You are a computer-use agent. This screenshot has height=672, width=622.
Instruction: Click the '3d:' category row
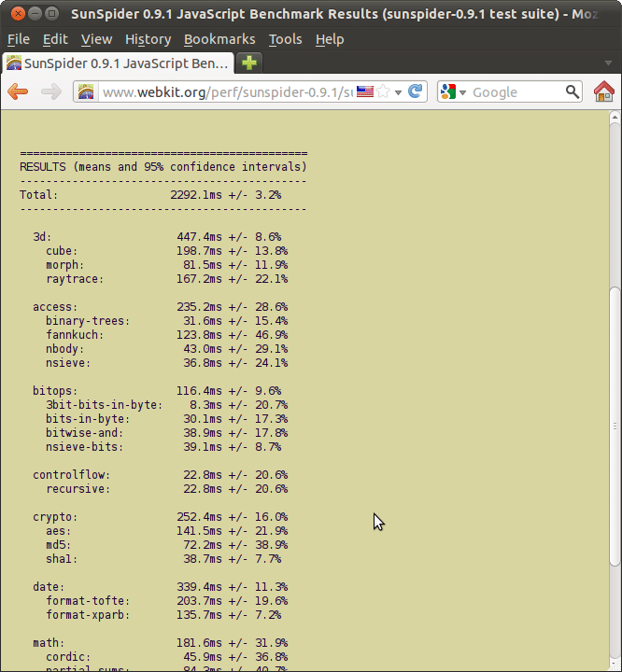[x=157, y=237]
